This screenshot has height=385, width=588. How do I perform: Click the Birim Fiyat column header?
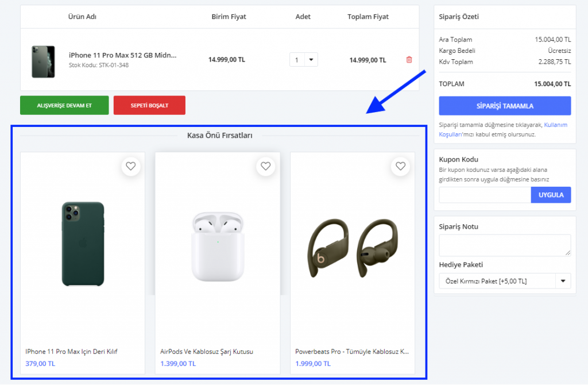click(229, 17)
